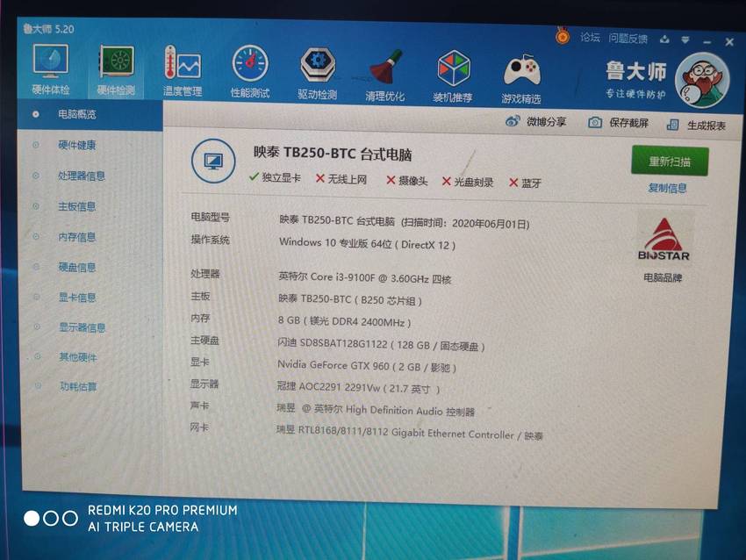Screen dimensions: 746x560
Task: Launch 性能测试 performance test
Action: tap(250, 71)
